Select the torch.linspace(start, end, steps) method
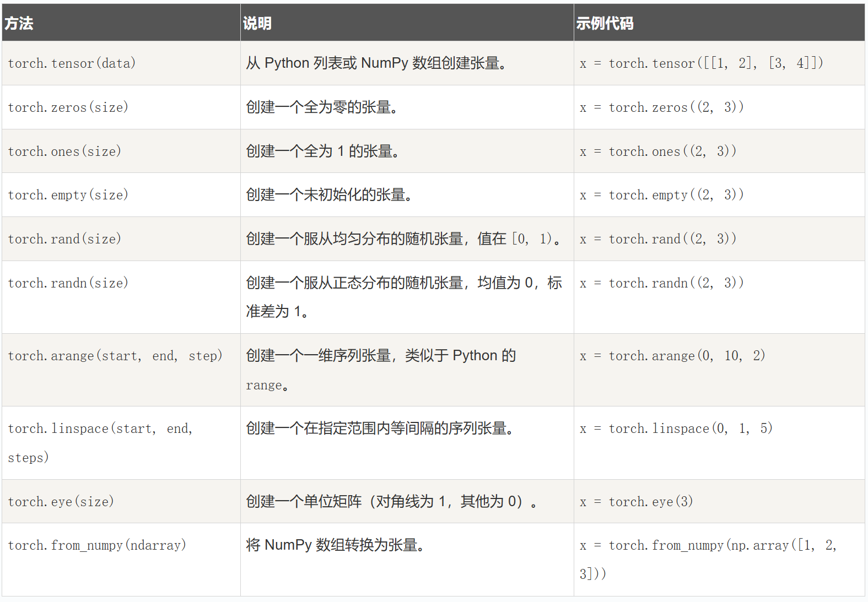This screenshot has height=602, width=868. pyautogui.click(x=100, y=429)
